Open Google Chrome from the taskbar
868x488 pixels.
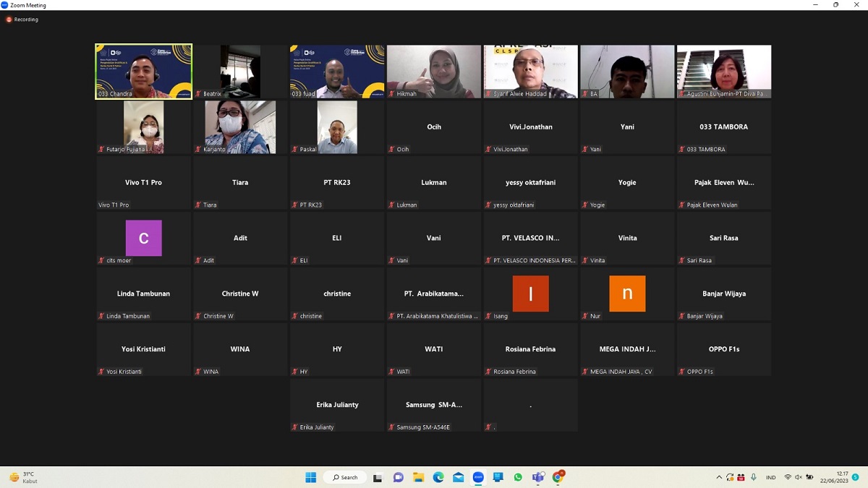coord(558,477)
